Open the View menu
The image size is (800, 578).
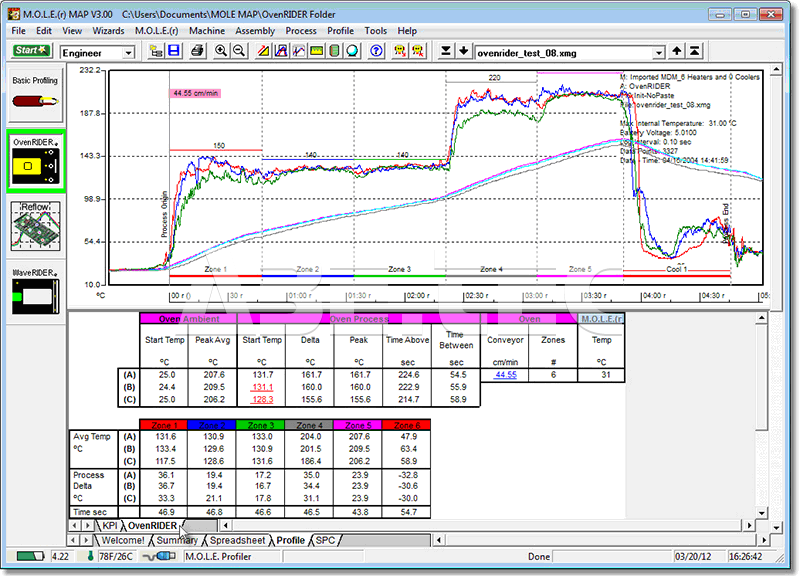[72, 31]
